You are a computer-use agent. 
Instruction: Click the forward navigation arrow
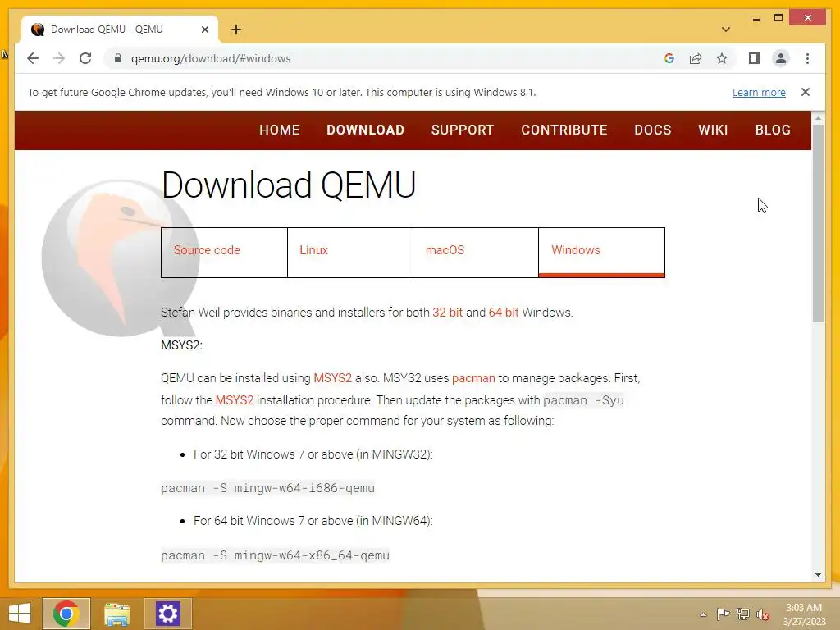tap(59, 58)
